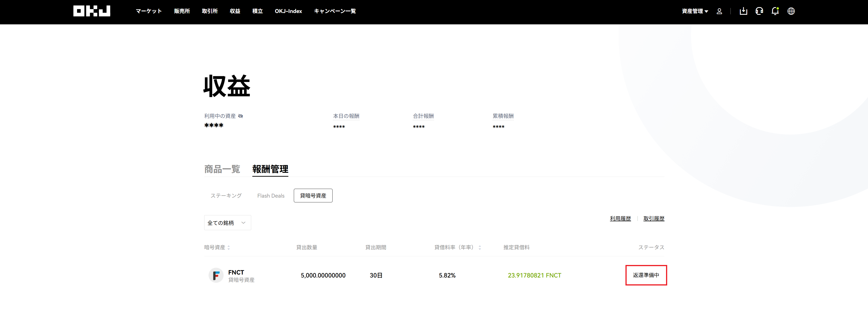Select the 貸暗号資産 sub-tab
This screenshot has width=868, height=331.
[x=313, y=196]
